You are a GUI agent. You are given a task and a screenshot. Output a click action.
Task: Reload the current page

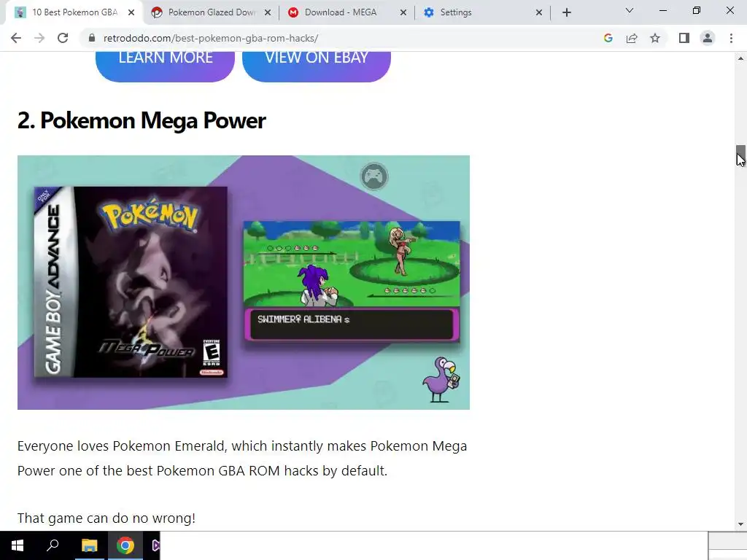coord(63,38)
